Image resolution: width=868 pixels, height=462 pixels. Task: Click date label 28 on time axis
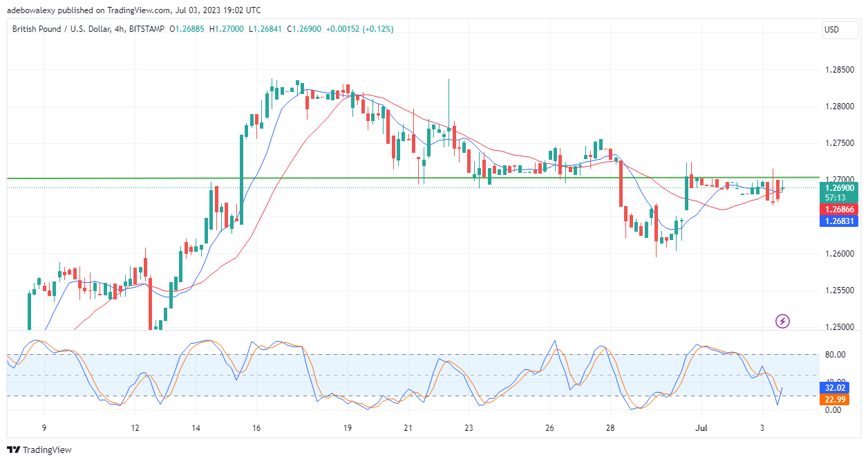coord(611,427)
